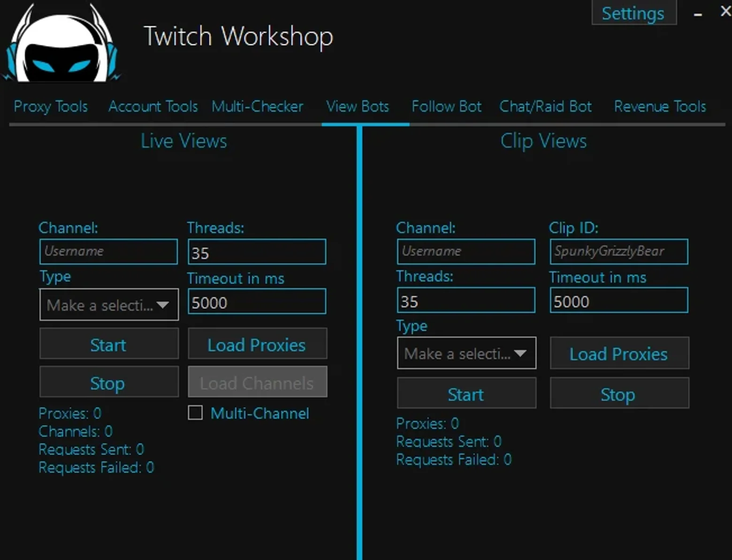Open the Follow Bot tab
732x560 pixels.
point(446,107)
